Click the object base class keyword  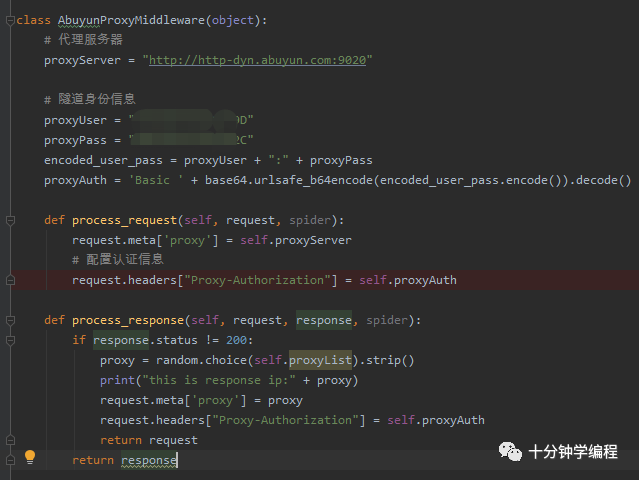(233, 20)
